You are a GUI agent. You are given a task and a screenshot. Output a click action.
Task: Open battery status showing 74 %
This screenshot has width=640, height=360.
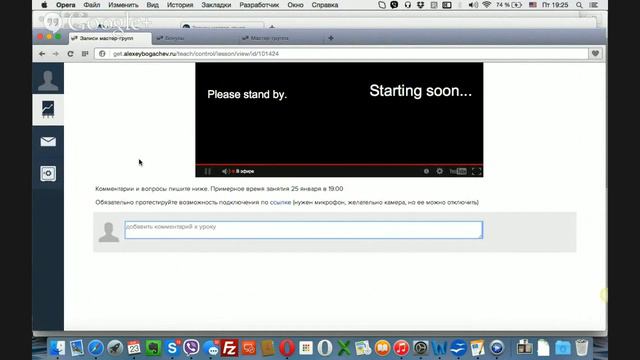[x=509, y=5]
